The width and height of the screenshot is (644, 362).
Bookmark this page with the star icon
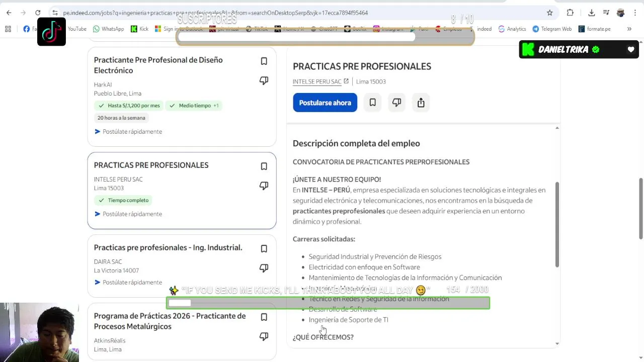pyautogui.click(x=549, y=13)
